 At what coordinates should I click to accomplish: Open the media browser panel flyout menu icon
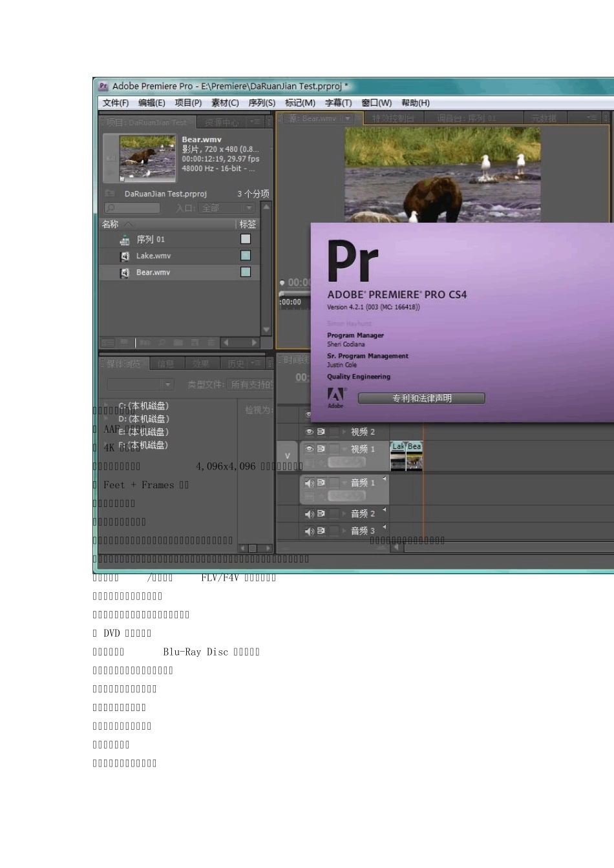257,364
